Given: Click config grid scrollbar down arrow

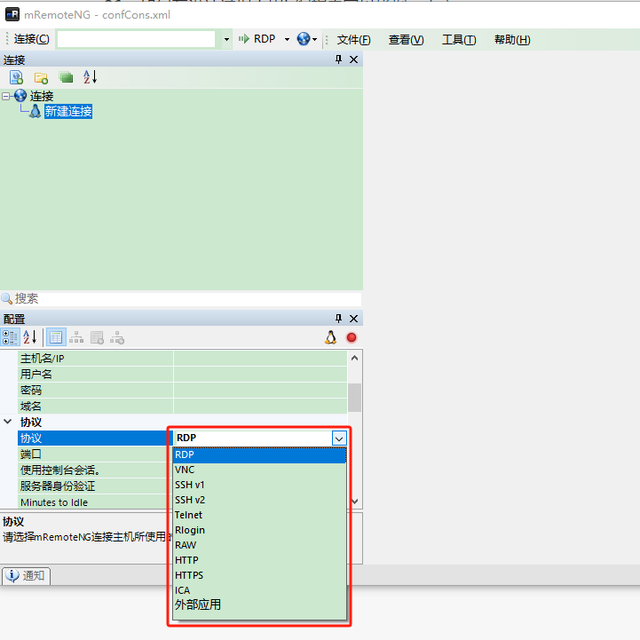Looking at the screenshot, I should (355, 501).
